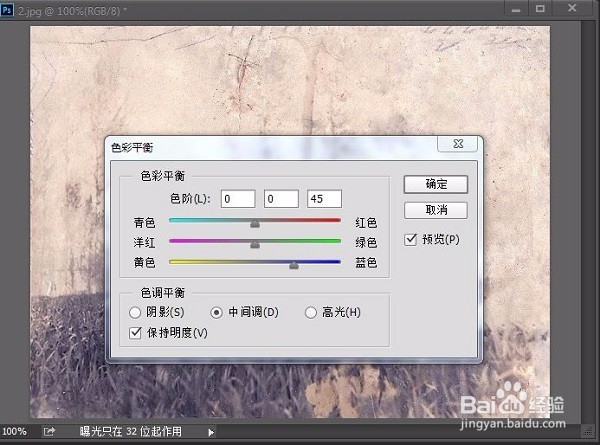Click the yellow-blue slider handle
600x445 pixels.
[294, 265]
